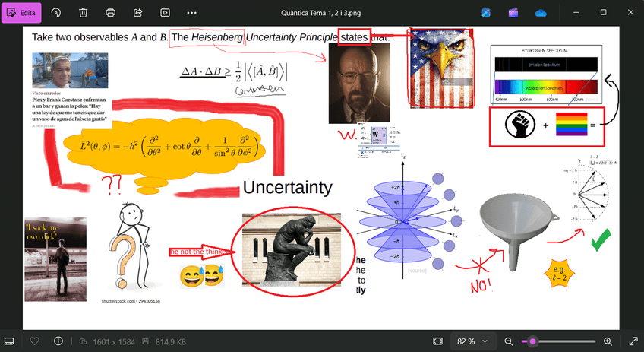Minimize the Photos window
644x352 pixels.
coord(576,13)
